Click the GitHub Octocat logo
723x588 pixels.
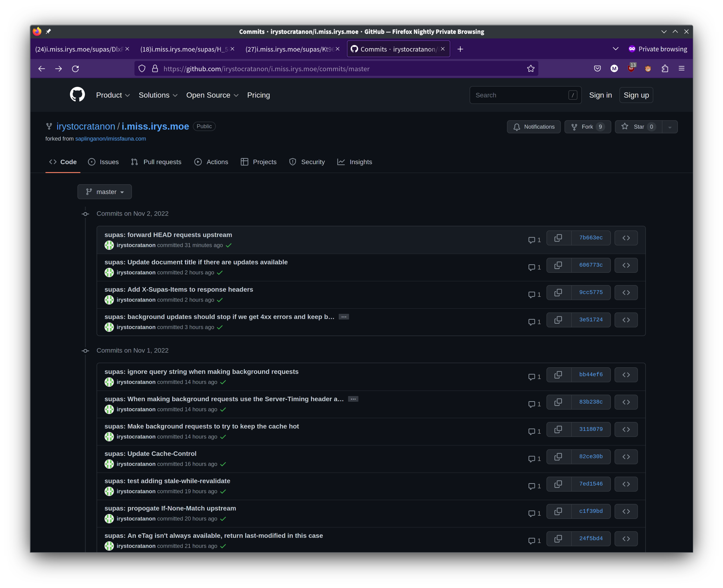tap(77, 95)
